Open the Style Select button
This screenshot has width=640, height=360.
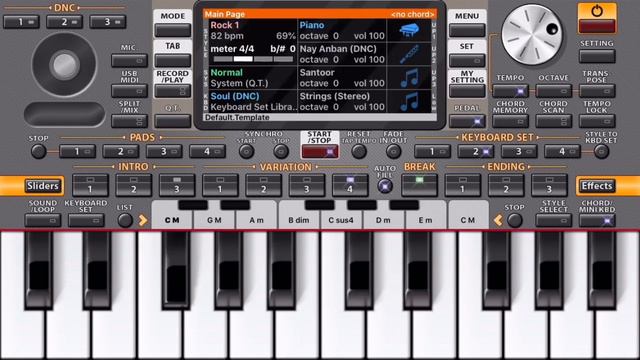(553, 221)
